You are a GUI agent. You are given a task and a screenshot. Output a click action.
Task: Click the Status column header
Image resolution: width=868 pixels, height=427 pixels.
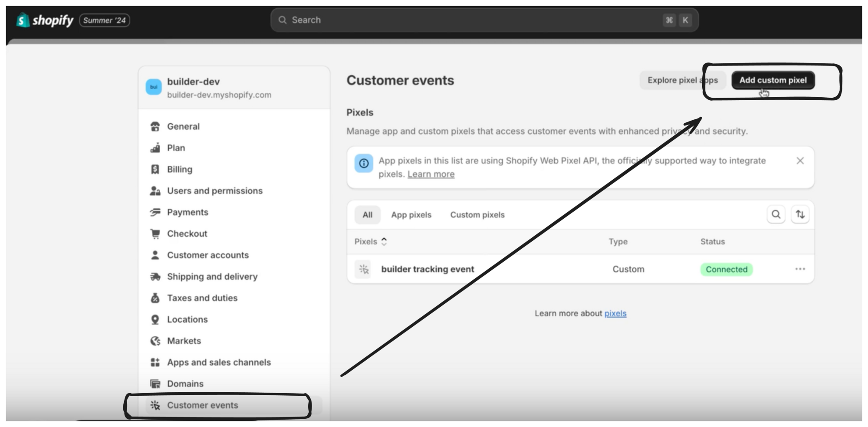(713, 242)
